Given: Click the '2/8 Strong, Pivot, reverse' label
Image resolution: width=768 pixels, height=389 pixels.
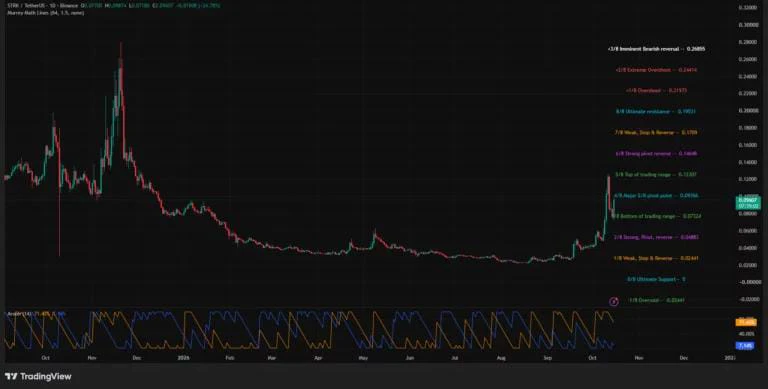Looking at the screenshot, I should tap(656, 237).
